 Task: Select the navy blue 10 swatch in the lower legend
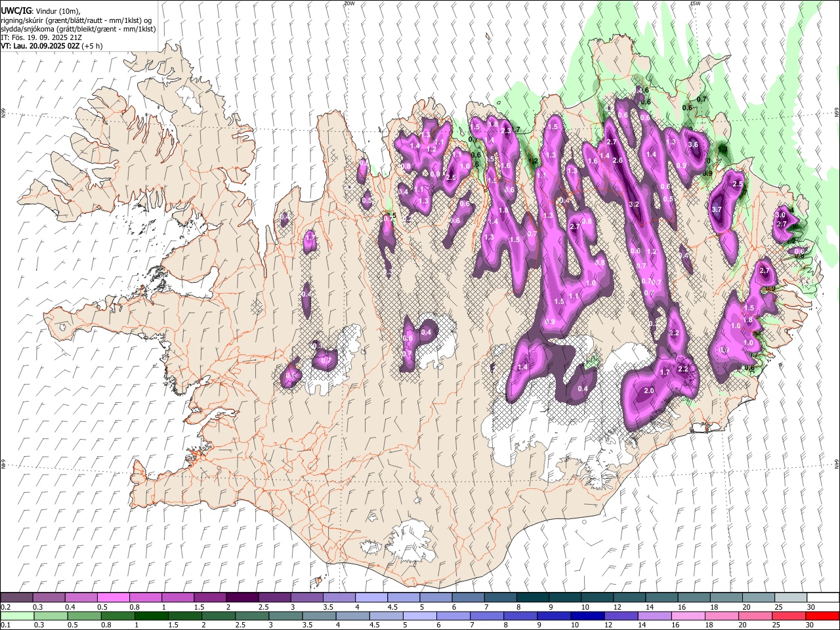pos(587,616)
